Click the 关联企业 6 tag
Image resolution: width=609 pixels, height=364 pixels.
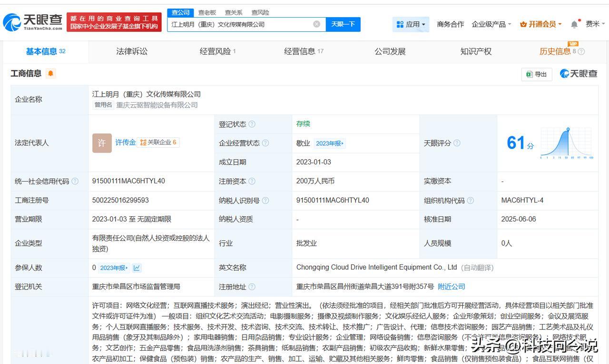click(x=158, y=142)
